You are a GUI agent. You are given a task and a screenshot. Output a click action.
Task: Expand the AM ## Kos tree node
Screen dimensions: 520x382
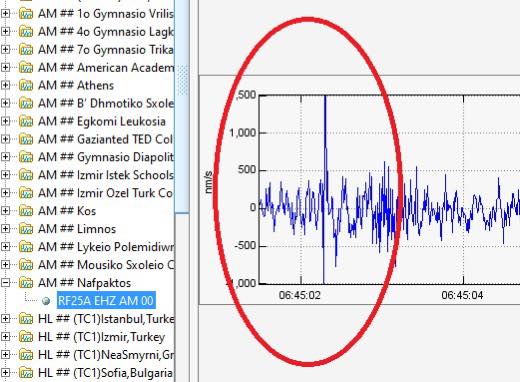coord(5,211)
